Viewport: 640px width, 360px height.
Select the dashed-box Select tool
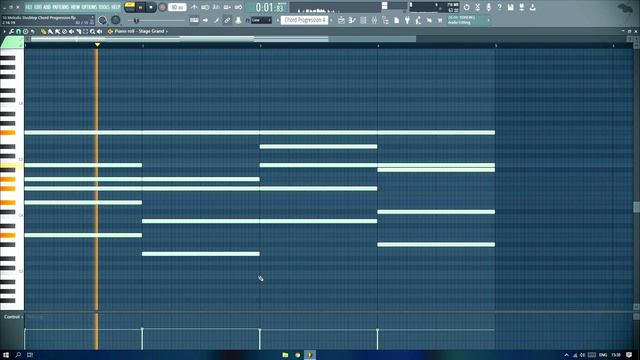click(x=85, y=31)
